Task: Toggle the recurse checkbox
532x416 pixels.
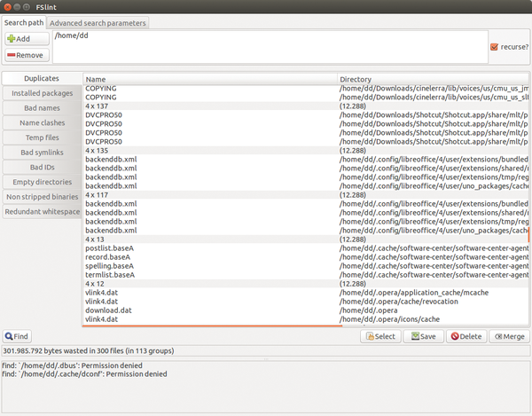Action: point(494,46)
